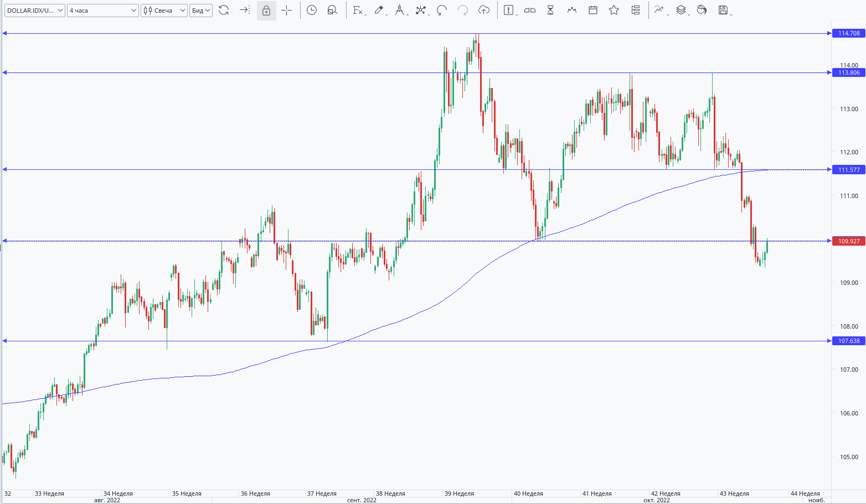Click the redo arrow icon
The height and width of the screenshot is (504, 866).
point(463,10)
